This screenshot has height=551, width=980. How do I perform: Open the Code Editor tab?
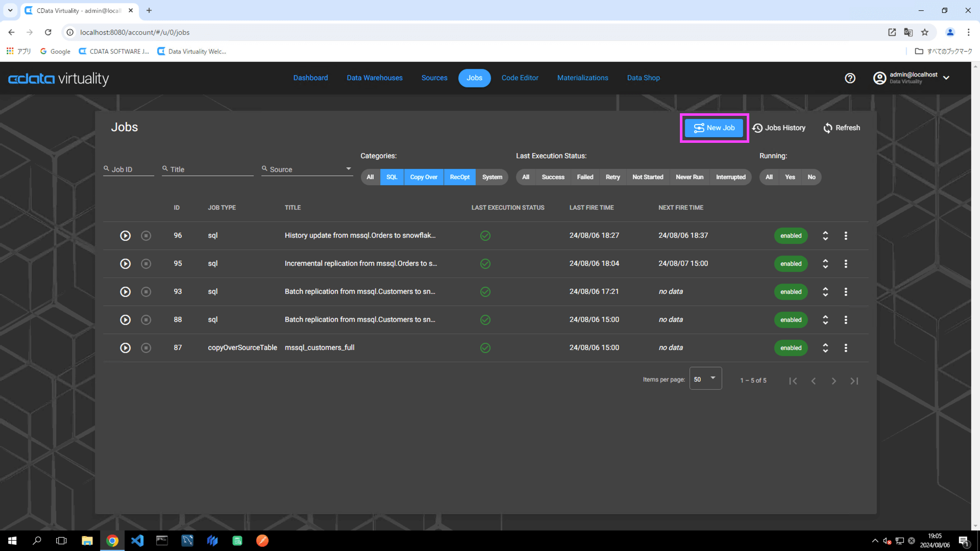point(520,78)
